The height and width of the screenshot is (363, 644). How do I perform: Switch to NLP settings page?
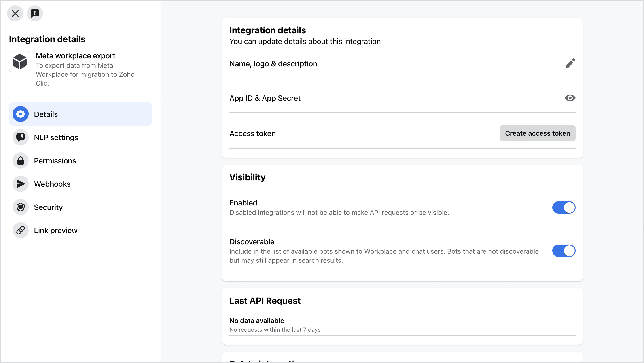coord(56,137)
